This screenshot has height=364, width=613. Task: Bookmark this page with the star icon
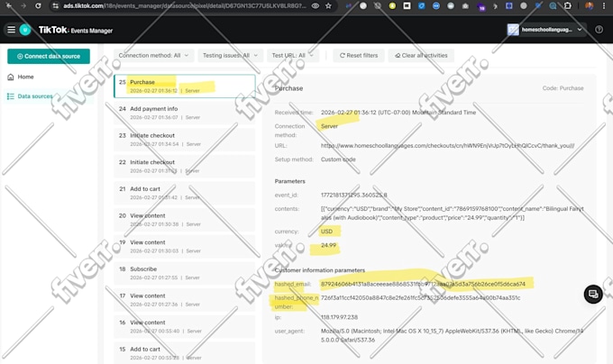(x=328, y=6)
